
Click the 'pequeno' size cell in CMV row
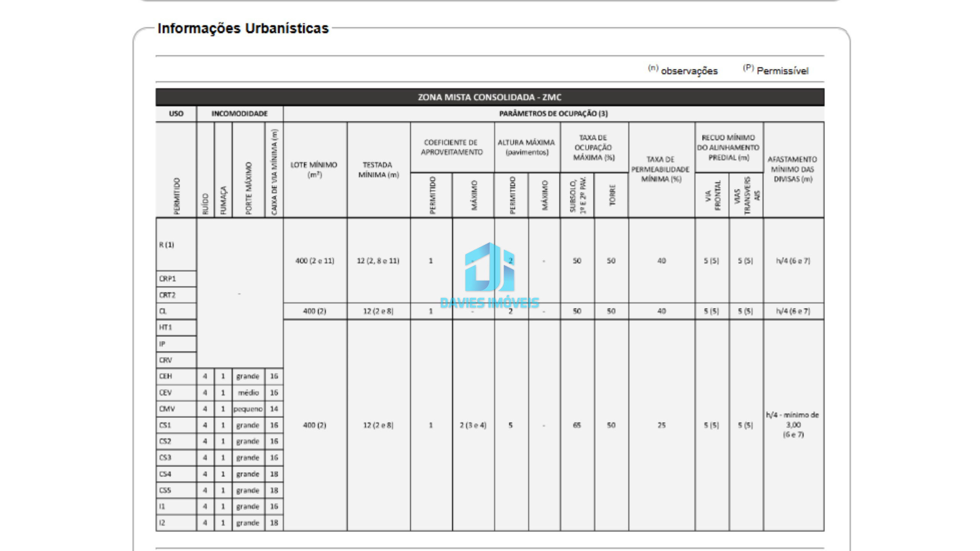pyautogui.click(x=248, y=409)
